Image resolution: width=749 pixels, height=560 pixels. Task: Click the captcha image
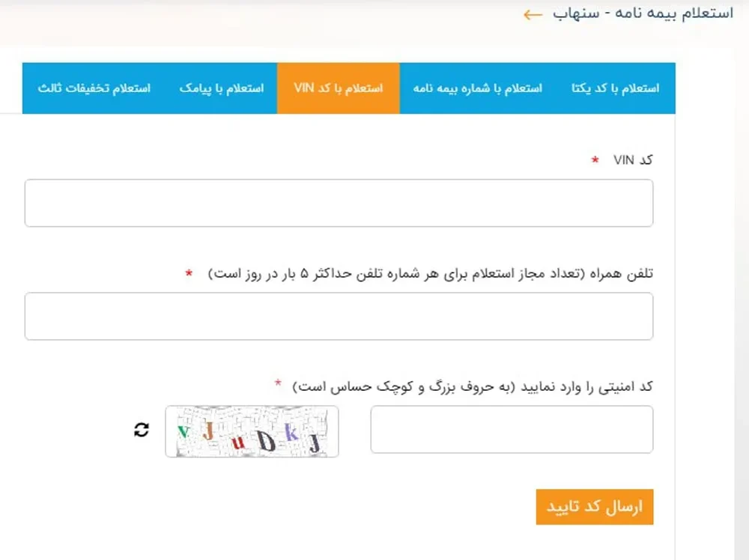click(x=252, y=432)
